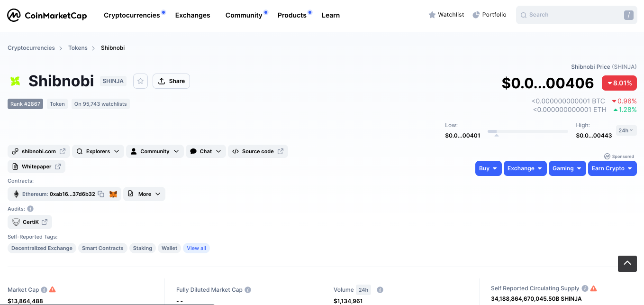Open the Exchange dropdown button

pos(525,168)
